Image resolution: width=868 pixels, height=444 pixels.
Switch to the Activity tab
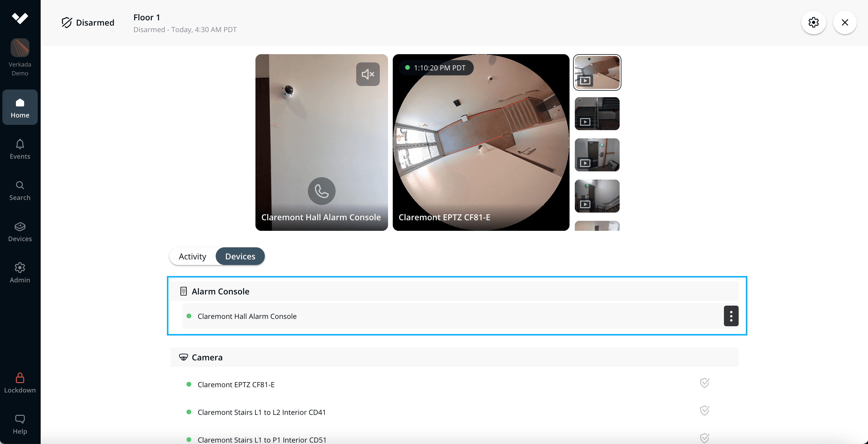192,256
